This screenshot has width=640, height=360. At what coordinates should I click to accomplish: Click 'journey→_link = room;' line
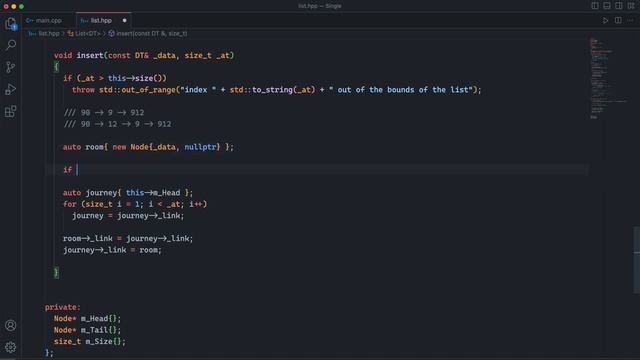(112, 250)
